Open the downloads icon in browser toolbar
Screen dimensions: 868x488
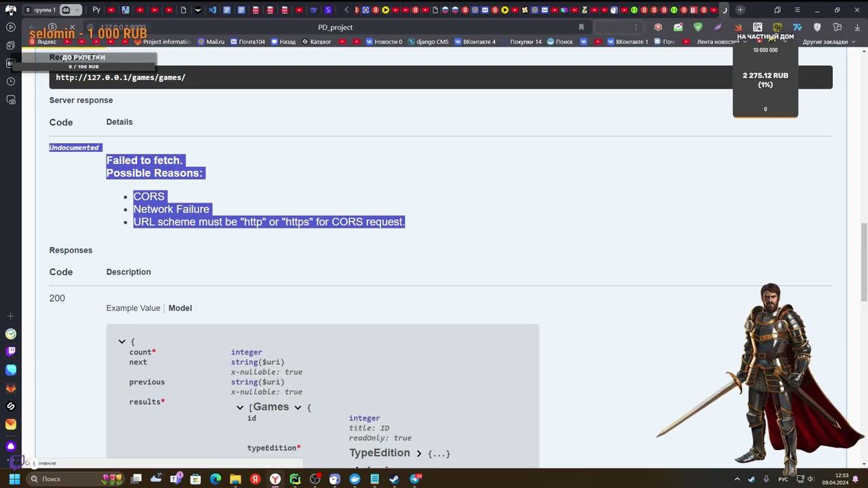857,27
